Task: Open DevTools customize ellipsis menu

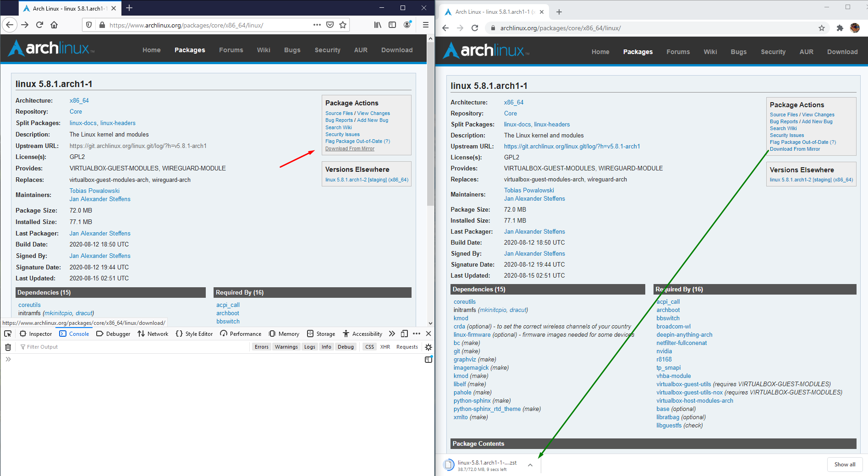Action: click(x=417, y=334)
